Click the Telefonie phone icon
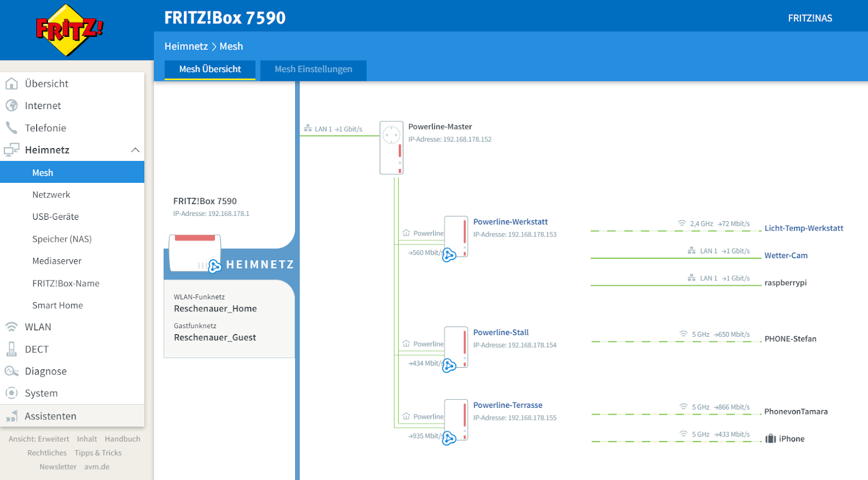Image resolution: width=868 pixels, height=480 pixels. tap(11, 127)
